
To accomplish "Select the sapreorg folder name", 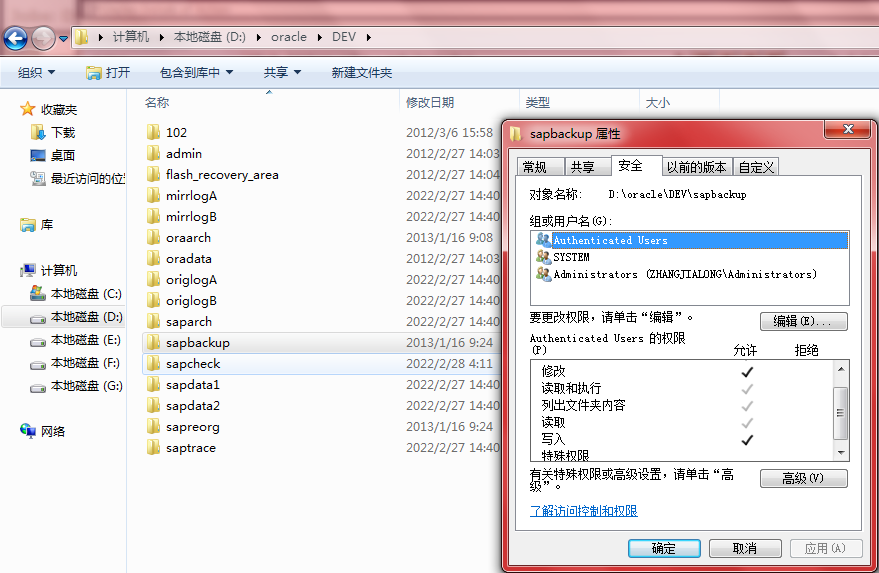I will coord(192,427).
